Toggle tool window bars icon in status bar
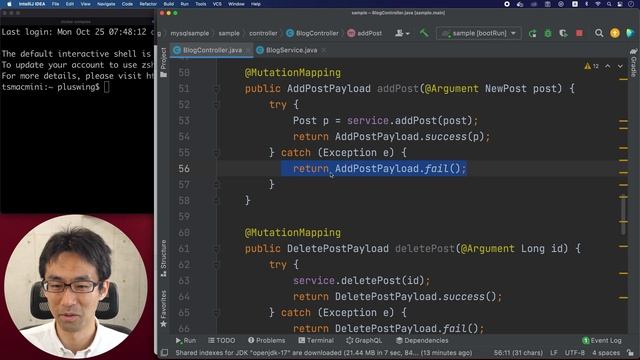The image size is (640, 360). 164,353
